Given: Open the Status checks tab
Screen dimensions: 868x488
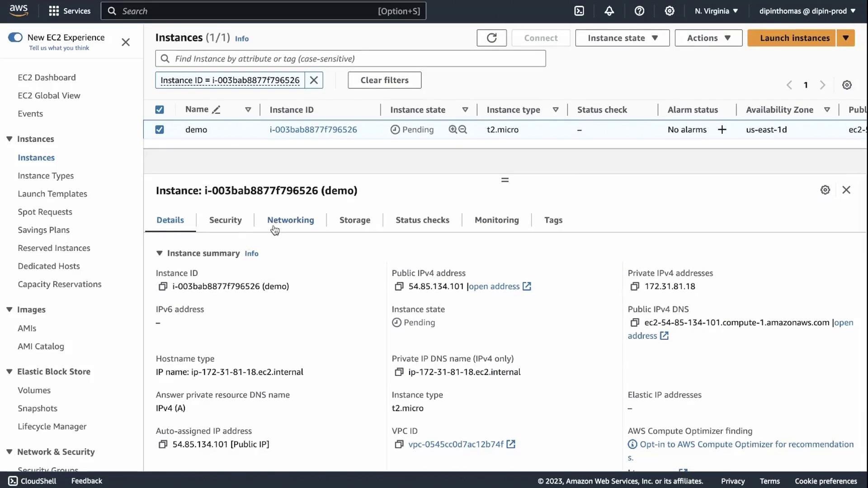Looking at the screenshot, I should tap(422, 220).
